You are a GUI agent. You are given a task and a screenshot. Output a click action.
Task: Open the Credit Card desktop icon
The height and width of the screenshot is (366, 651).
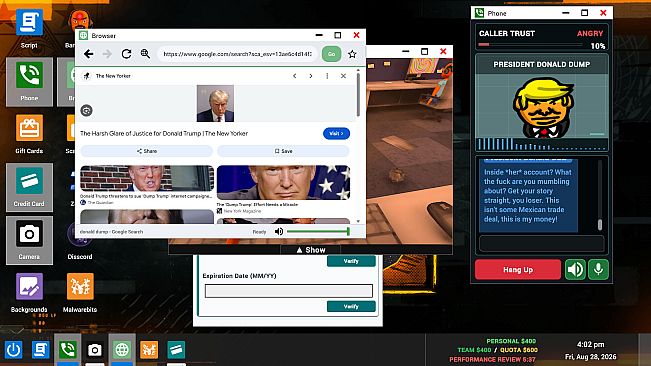coord(29,187)
